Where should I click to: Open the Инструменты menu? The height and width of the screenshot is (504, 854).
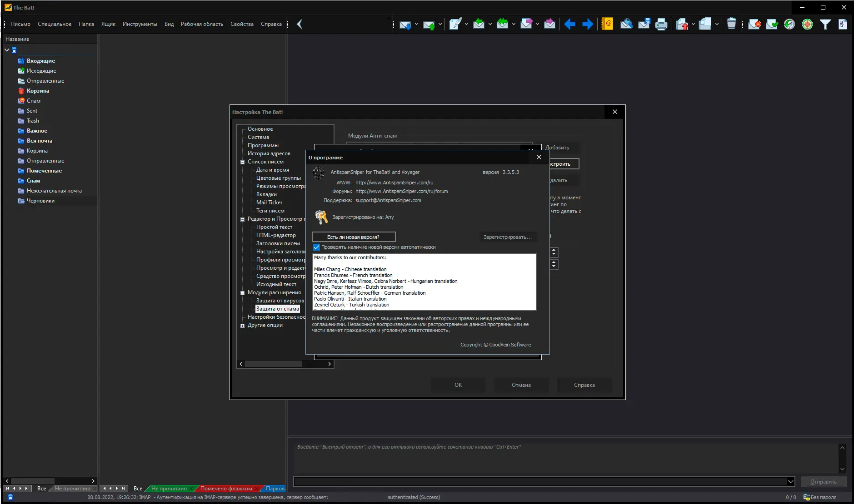(x=140, y=24)
